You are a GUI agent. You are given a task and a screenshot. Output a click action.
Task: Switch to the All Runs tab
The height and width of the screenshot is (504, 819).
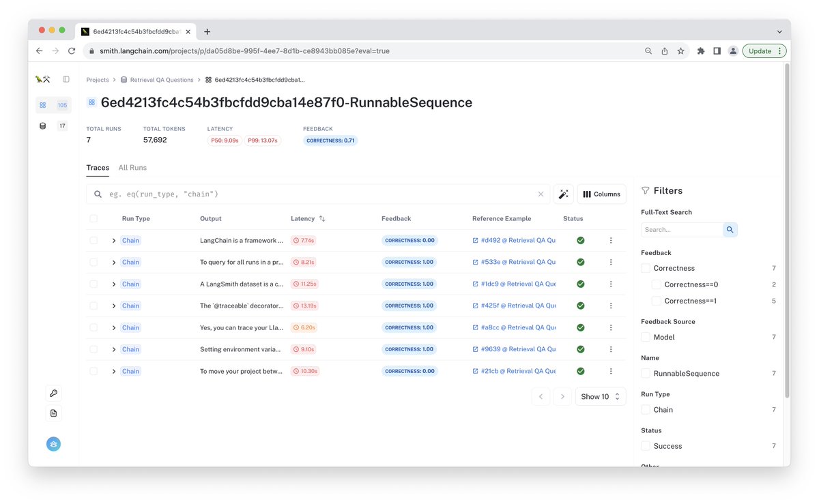coord(132,168)
